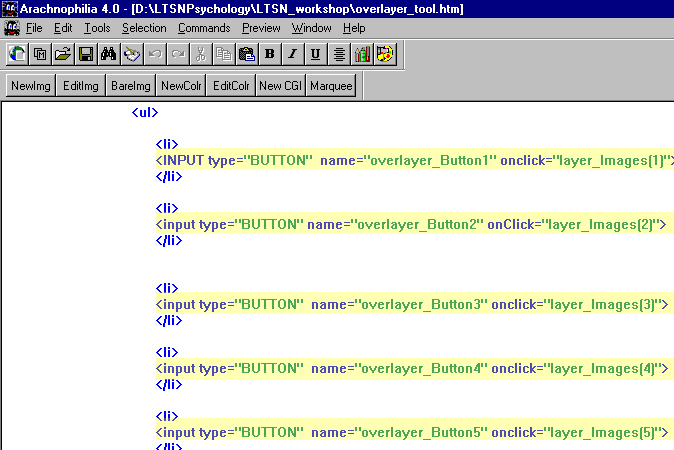The image size is (674, 450).
Task: Click the center text alignment icon
Action: tap(339, 54)
